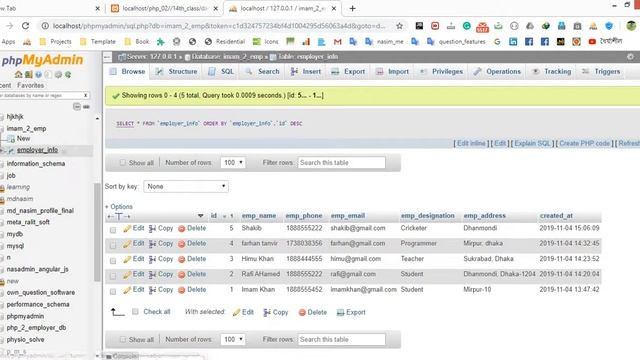Click Edit inline link
The image size is (640, 360).
471,143
